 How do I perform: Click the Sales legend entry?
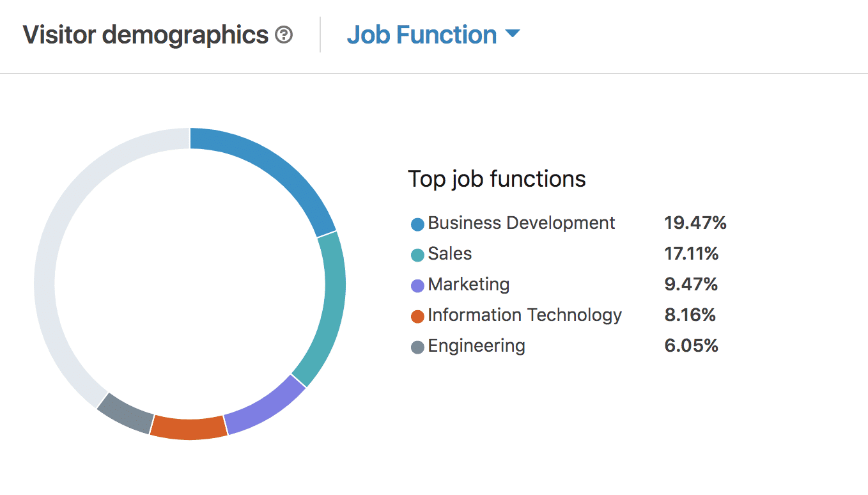450,254
